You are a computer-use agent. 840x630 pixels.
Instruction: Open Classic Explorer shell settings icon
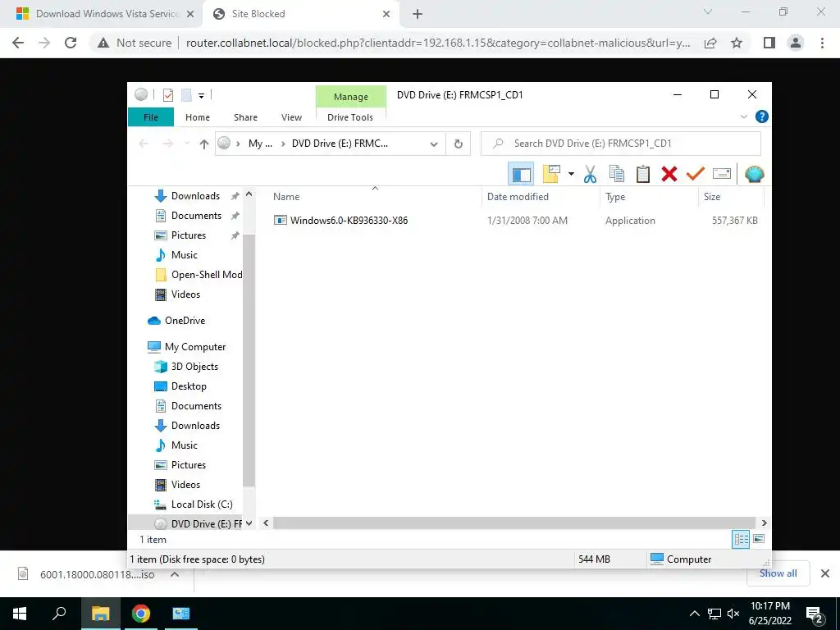[755, 174]
